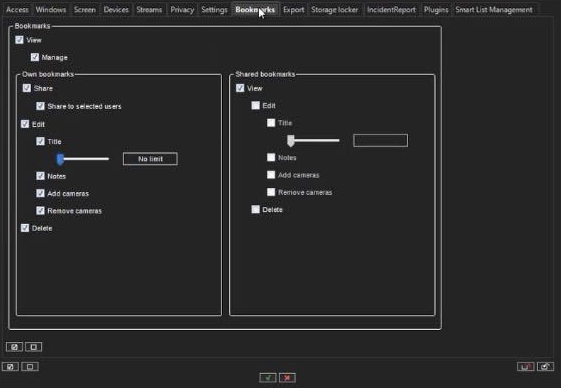Image resolution: width=561 pixels, height=388 pixels.
Task: Open the Smart List Management tab
Action: coord(494,10)
